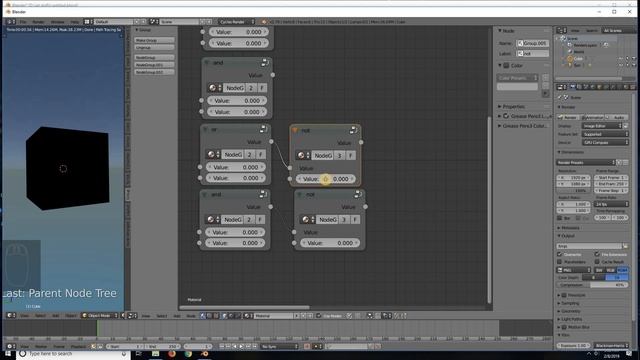The image size is (640, 360).
Task: Click Render button in properties panel
Action: [x=569, y=117]
